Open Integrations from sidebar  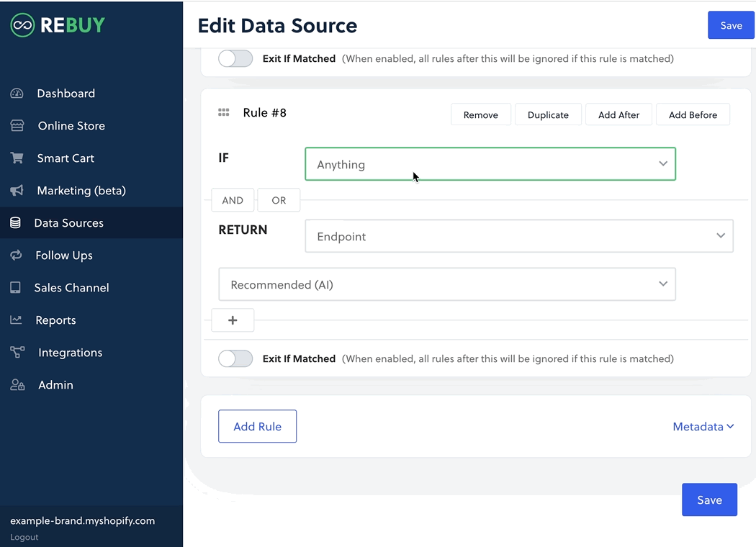(x=71, y=352)
